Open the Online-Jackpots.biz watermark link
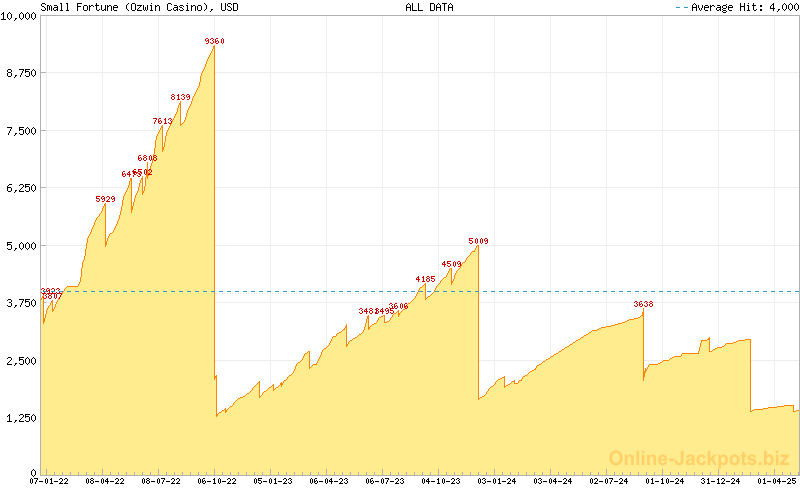 click(x=694, y=458)
